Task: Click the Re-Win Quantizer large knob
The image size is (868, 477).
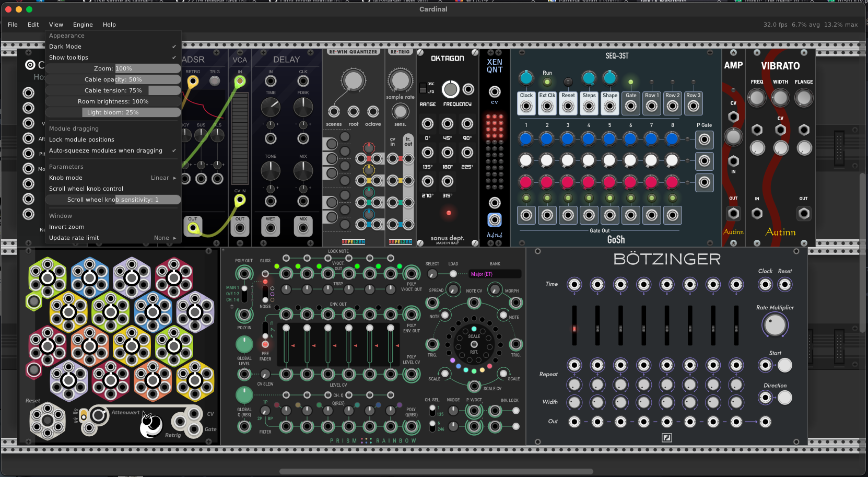Action: (x=353, y=80)
